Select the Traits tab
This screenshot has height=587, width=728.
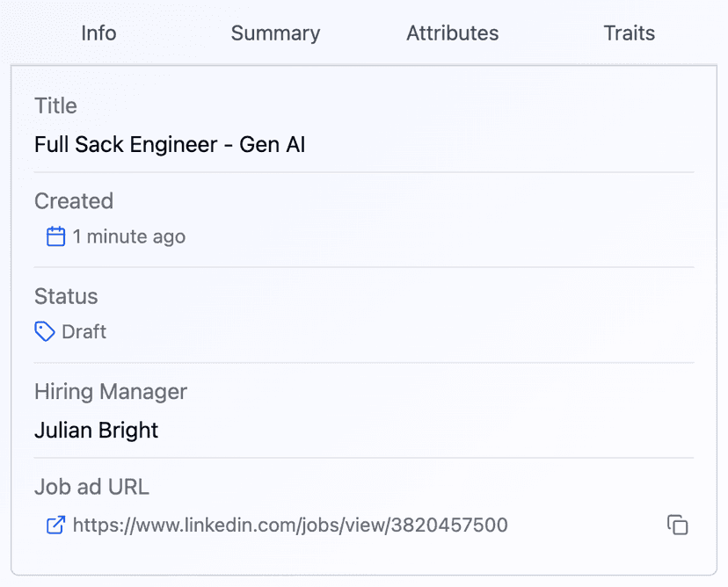point(629,33)
